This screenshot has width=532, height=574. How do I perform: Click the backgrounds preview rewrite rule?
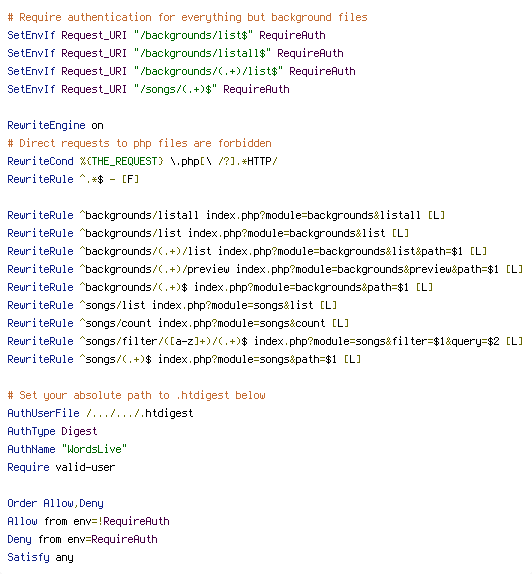265,269
